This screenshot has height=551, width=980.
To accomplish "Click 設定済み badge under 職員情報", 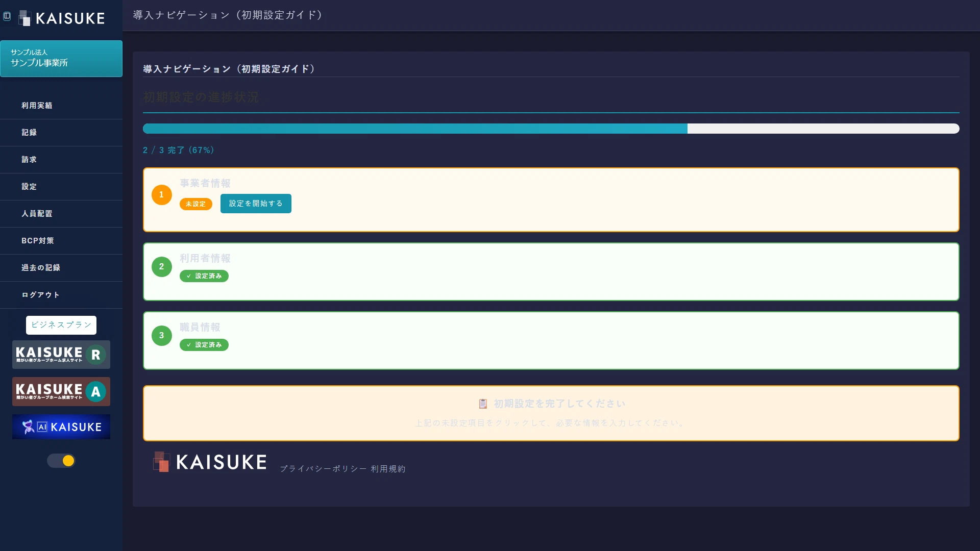I will tap(204, 345).
